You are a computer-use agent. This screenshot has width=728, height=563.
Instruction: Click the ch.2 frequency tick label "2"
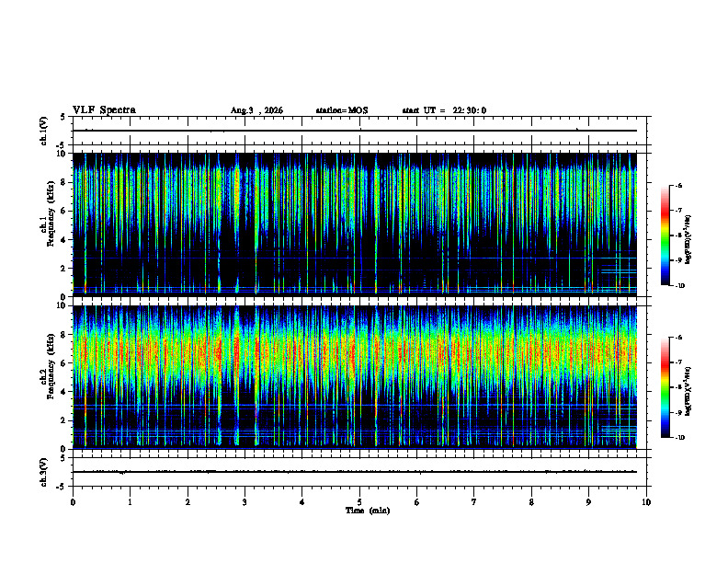click(63, 420)
